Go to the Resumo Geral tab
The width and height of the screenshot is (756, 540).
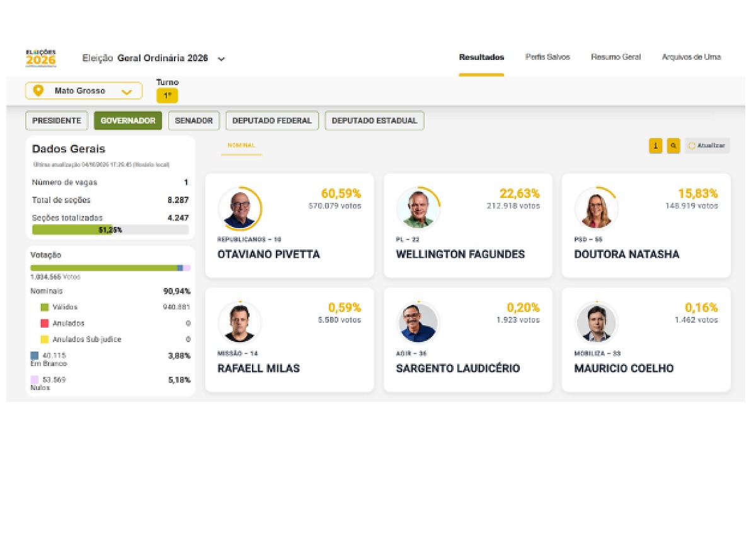coord(616,57)
